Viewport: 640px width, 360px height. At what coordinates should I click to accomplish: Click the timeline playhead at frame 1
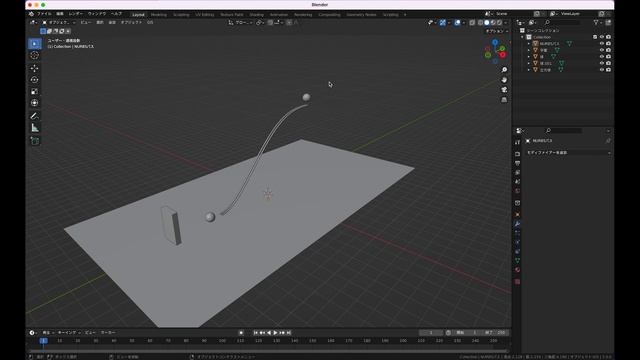[43, 340]
